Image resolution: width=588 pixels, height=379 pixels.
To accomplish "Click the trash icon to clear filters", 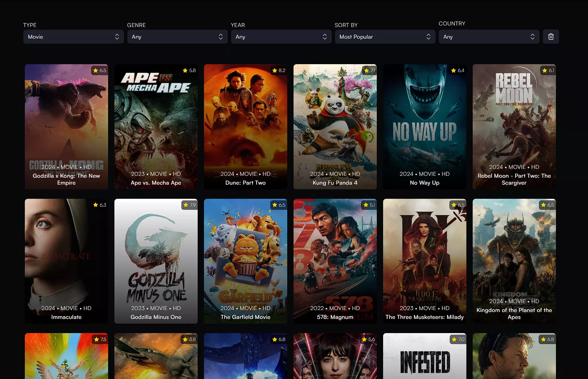I will 551,37.
